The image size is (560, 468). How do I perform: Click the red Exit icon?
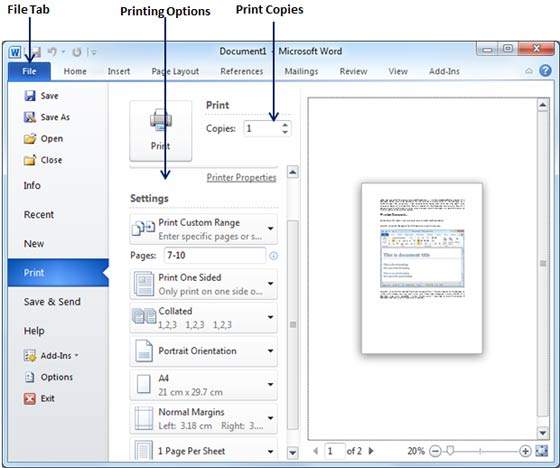(x=30, y=398)
